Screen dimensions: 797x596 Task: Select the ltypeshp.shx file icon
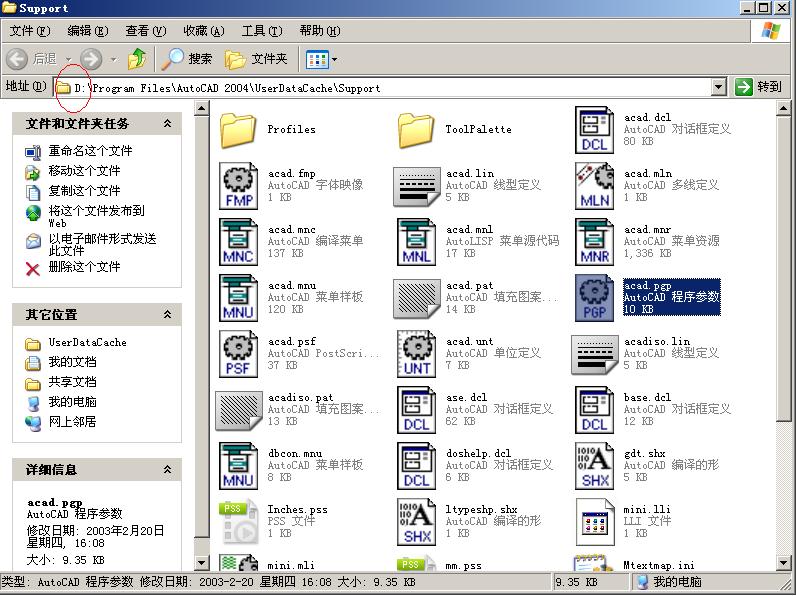coord(417,522)
